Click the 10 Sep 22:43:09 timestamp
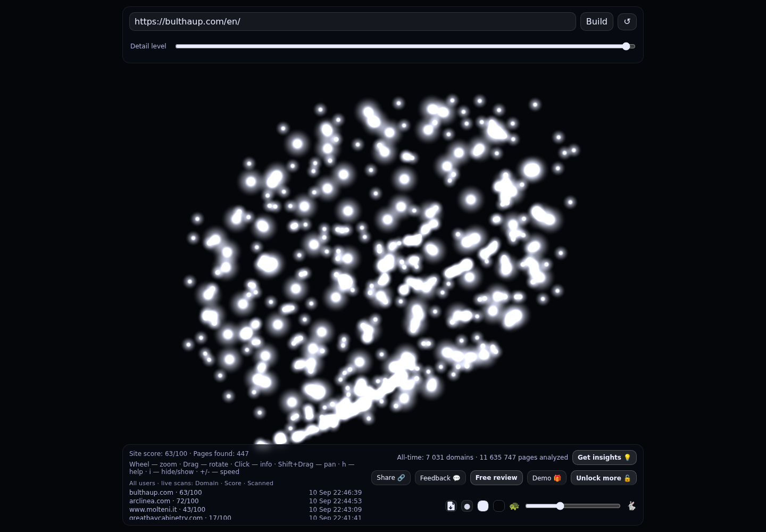The height and width of the screenshot is (532, 766). (x=335, y=510)
